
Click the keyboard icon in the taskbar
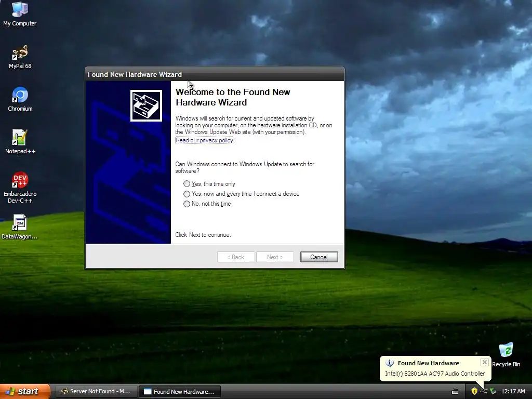[x=455, y=392]
